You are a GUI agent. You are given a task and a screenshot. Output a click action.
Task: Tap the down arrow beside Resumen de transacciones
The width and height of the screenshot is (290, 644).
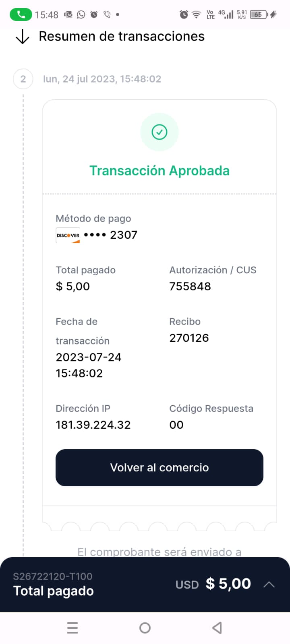click(x=23, y=37)
